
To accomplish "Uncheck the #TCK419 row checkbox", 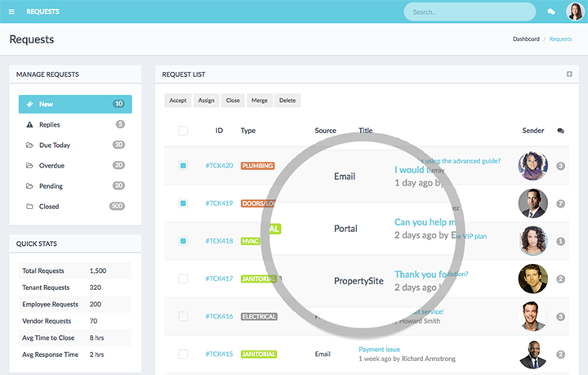I will point(183,203).
